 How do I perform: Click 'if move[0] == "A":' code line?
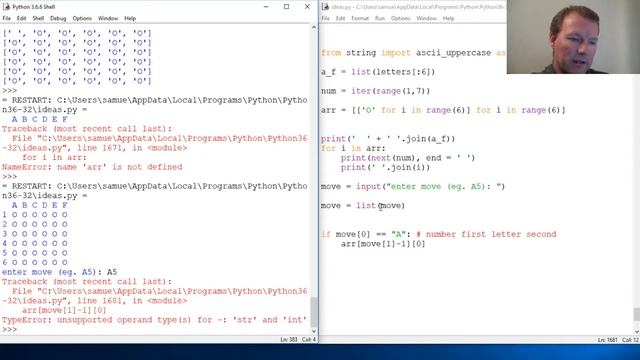point(438,234)
